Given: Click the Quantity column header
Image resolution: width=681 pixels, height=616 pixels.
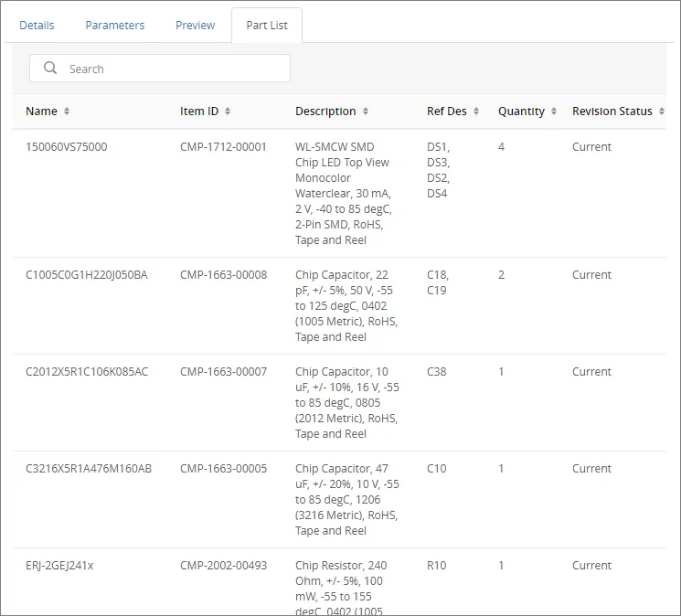Looking at the screenshot, I should point(521,112).
